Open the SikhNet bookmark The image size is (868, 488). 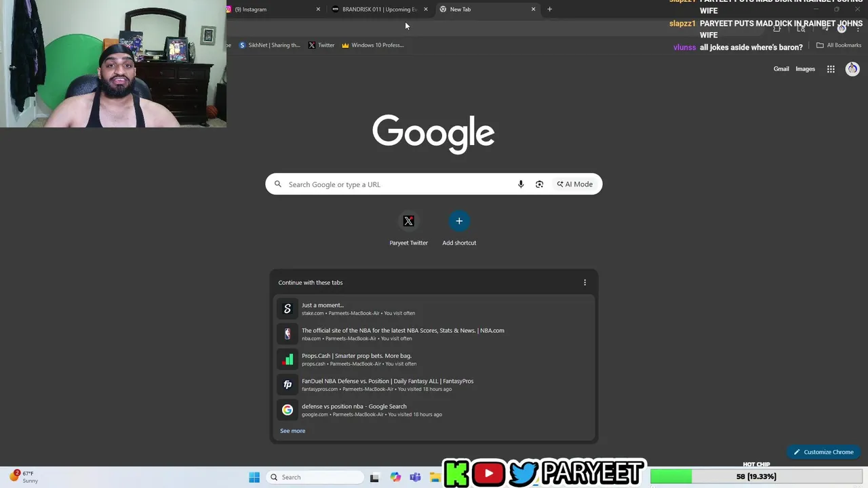[x=269, y=45]
